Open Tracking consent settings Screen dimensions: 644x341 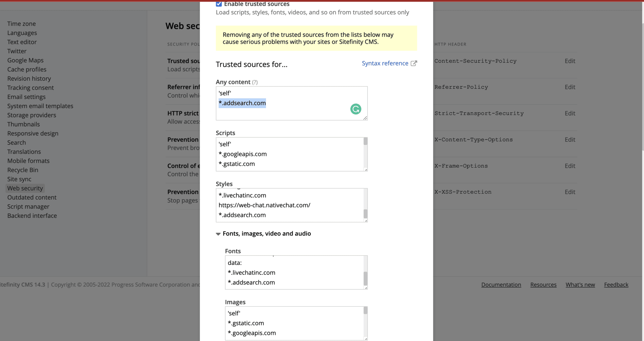(31, 88)
